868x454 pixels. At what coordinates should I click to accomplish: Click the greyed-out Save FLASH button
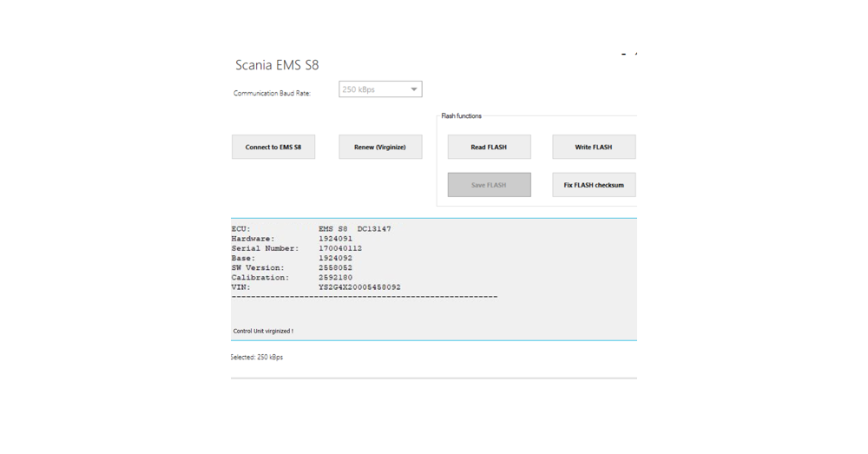pos(489,185)
